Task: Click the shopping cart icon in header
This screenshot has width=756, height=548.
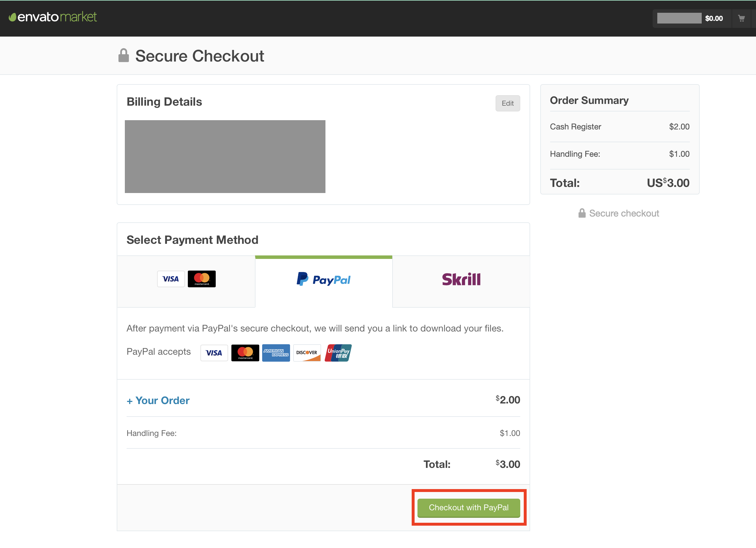Action: (x=741, y=19)
